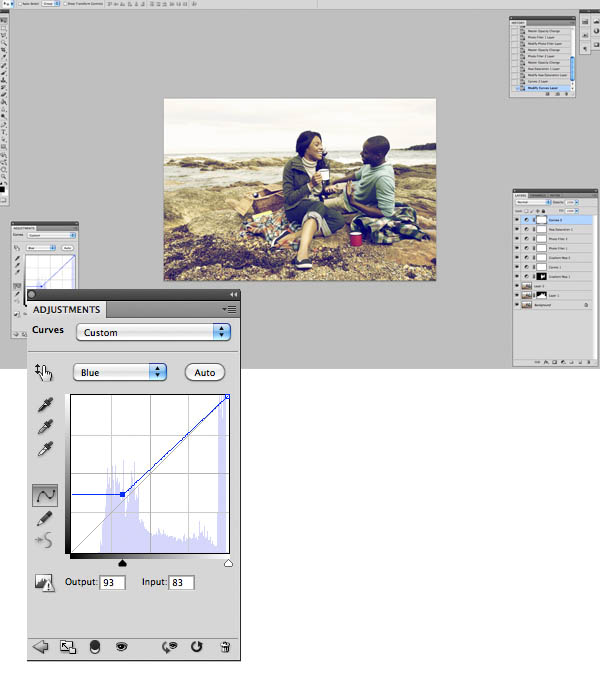Return to adjustment list with back arrow
This screenshot has width=600, height=692.
(41, 647)
